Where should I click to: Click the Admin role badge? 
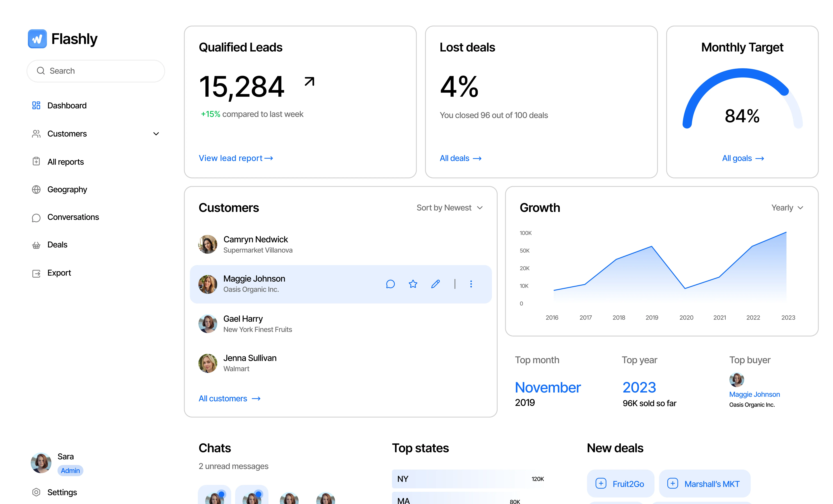point(70,471)
